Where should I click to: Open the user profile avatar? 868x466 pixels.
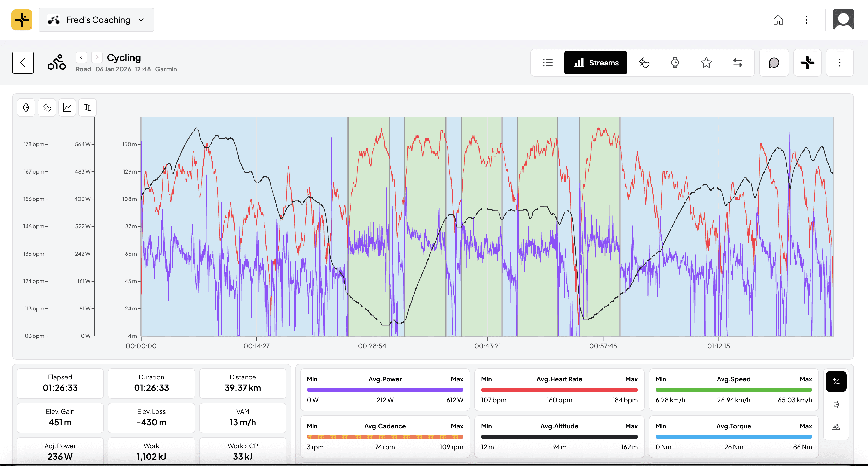pyautogui.click(x=843, y=20)
